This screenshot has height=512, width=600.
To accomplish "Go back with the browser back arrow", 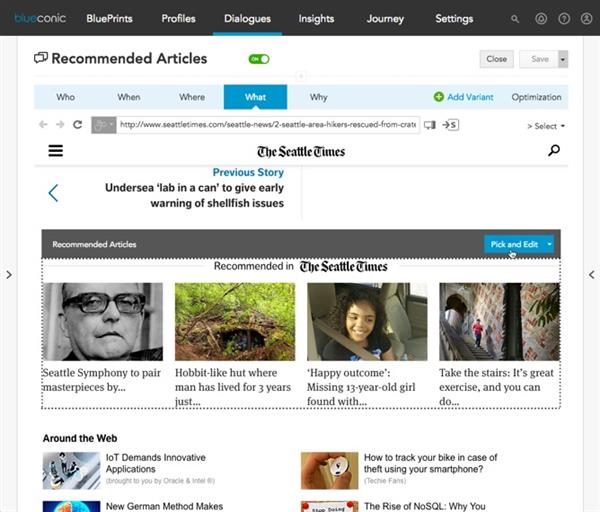I will [43, 124].
